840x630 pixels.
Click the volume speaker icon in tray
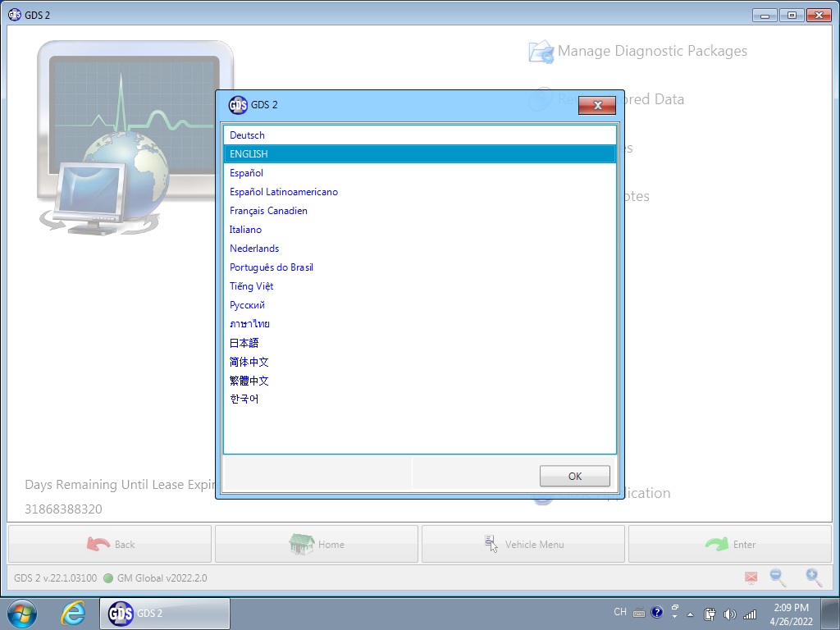[730, 614]
